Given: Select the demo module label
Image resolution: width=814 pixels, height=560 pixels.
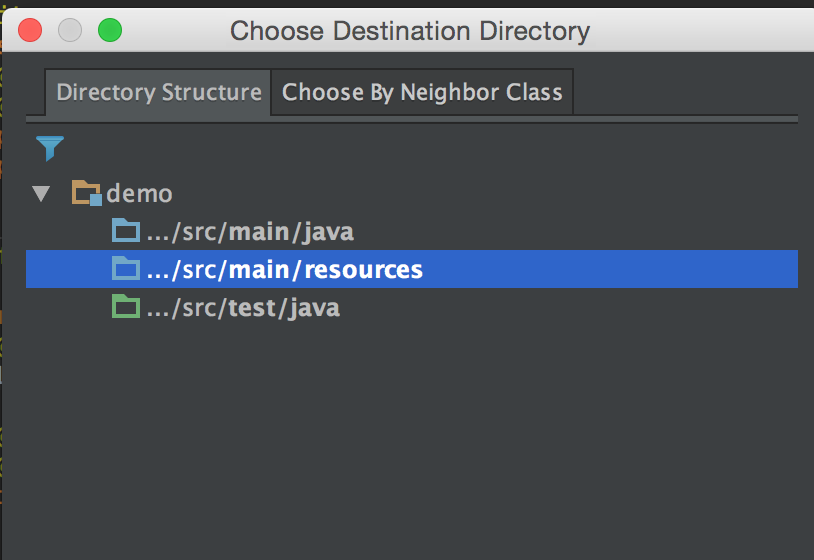Looking at the screenshot, I should 139,193.
